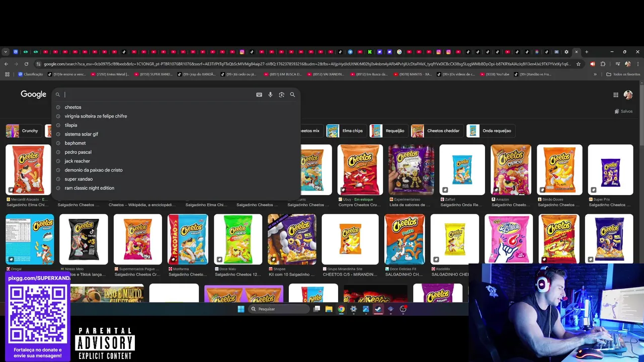Open the Ubuy Cheetos Crunchy image
Viewport: 644px width, 362px height.
click(x=360, y=170)
